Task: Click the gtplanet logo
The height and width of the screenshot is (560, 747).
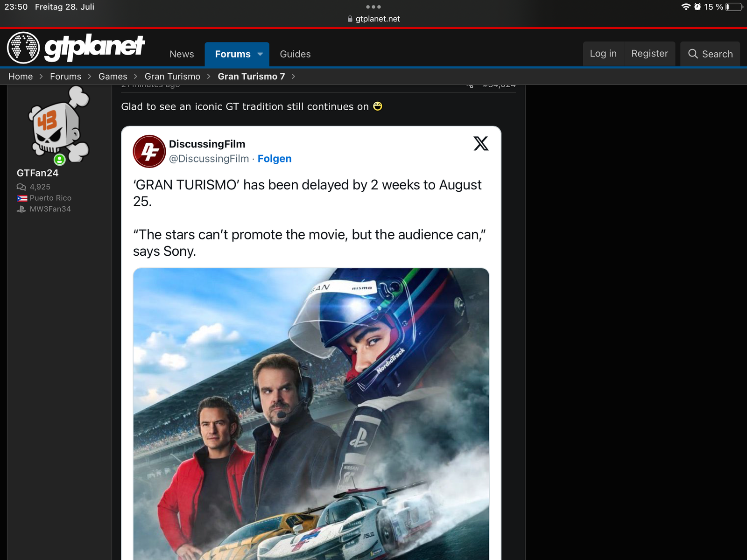Action: click(x=76, y=47)
